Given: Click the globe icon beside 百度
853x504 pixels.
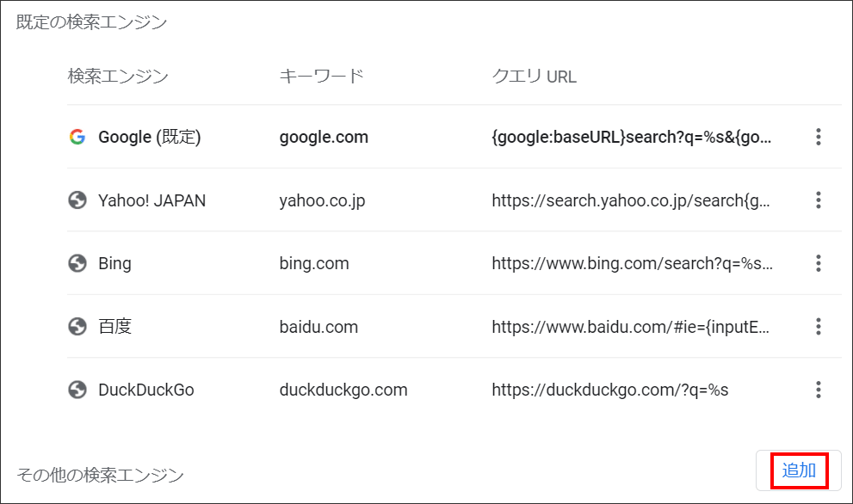Looking at the screenshot, I should (77, 327).
